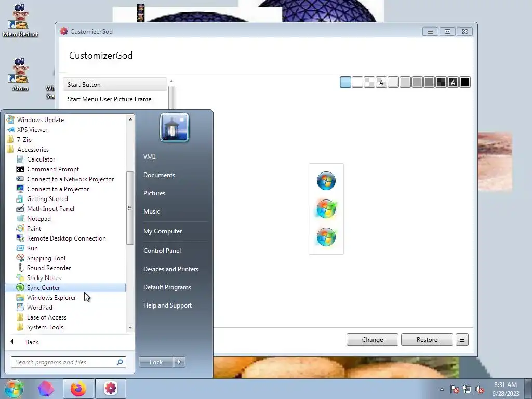Open Pictures from Start menu
This screenshot has width=532, height=399.
[x=154, y=193]
